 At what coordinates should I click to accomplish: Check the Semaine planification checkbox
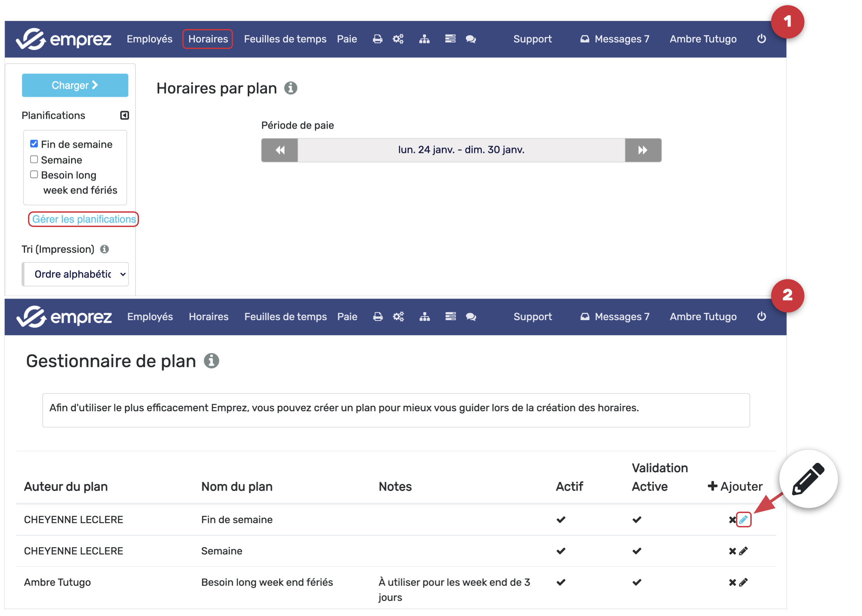[x=34, y=159]
